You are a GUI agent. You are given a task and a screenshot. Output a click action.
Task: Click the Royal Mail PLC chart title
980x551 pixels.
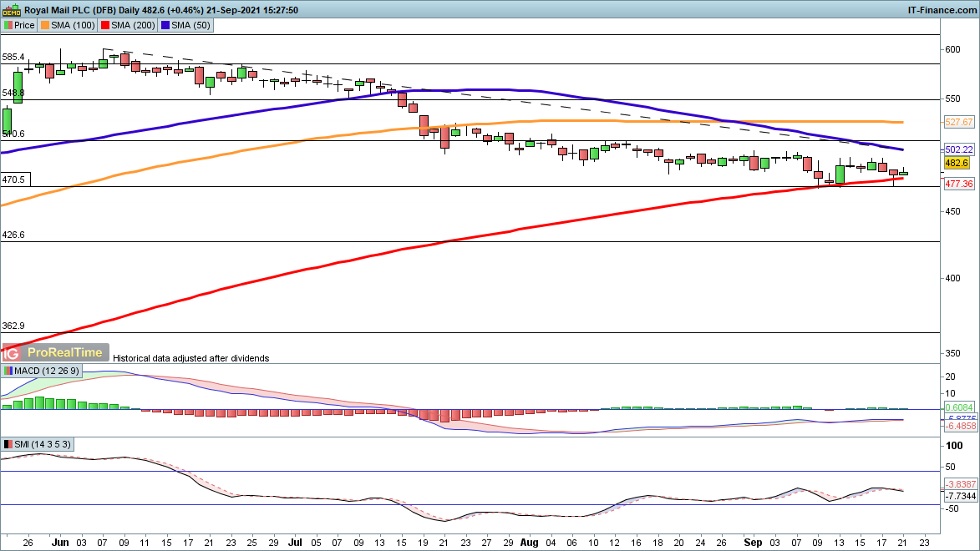click(161, 10)
